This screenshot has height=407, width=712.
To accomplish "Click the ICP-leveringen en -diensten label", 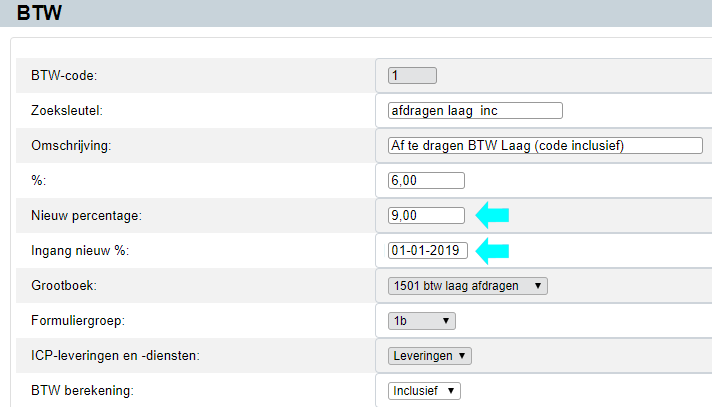I will coord(118,355).
